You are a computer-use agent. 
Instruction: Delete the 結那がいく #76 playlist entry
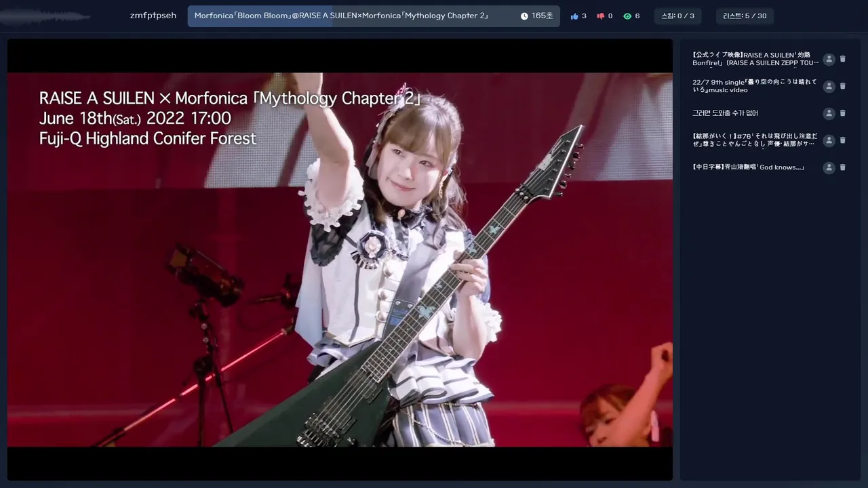pos(843,140)
